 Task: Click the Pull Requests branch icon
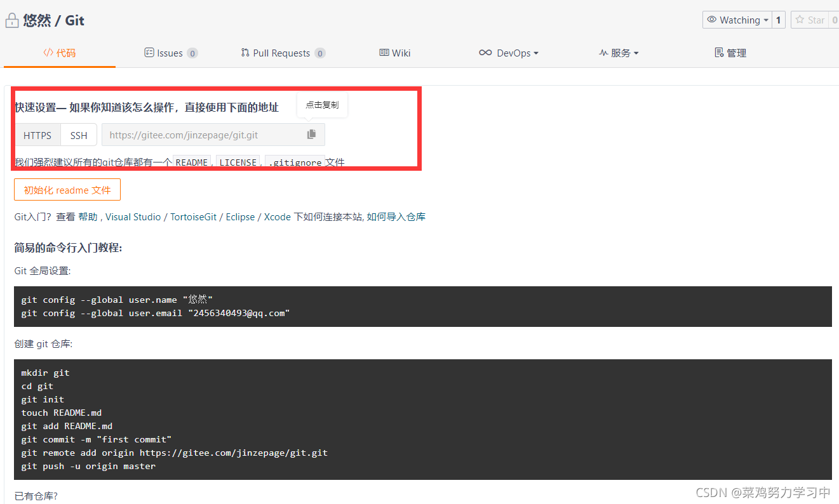tap(245, 53)
